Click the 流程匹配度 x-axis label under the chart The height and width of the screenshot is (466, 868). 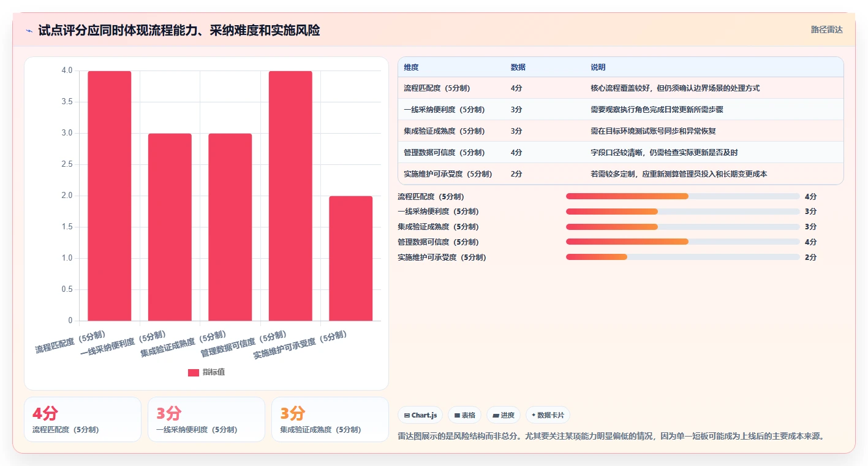(70, 342)
